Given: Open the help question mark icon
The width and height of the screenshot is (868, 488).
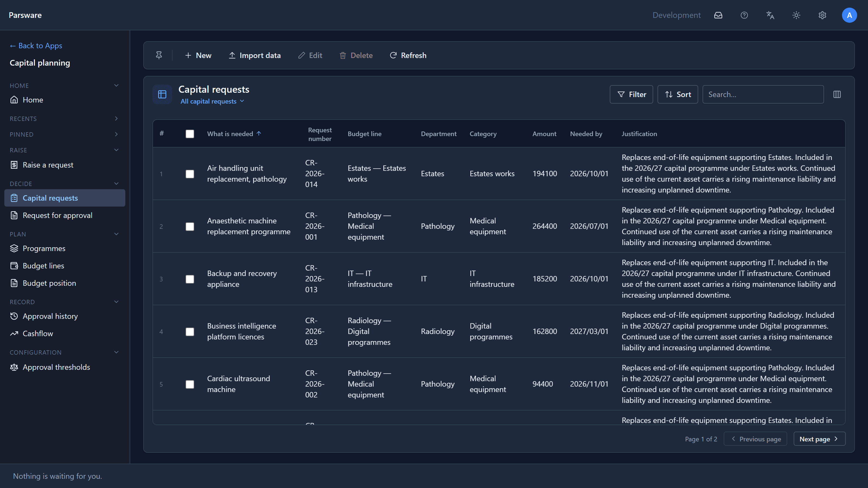Looking at the screenshot, I should pyautogui.click(x=744, y=15).
